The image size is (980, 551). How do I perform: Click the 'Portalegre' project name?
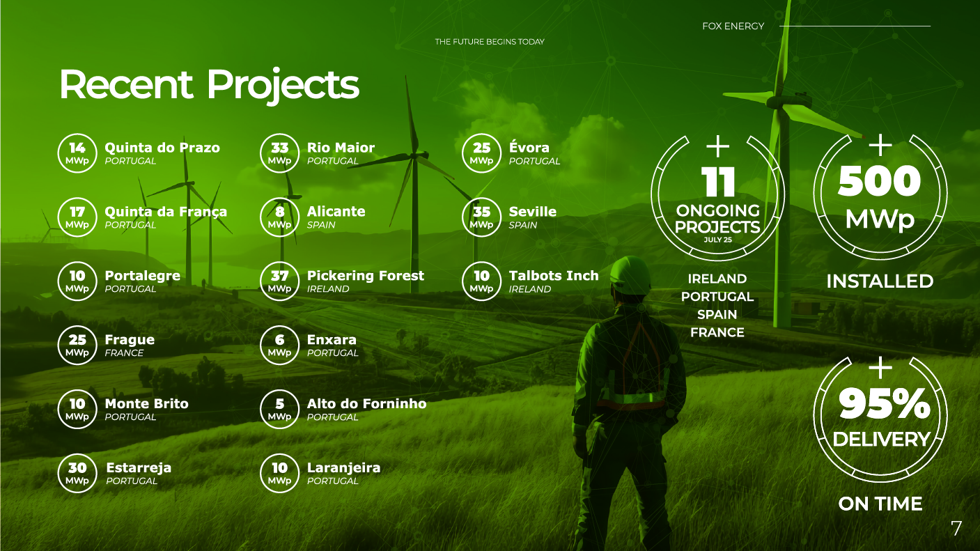pyautogui.click(x=142, y=276)
